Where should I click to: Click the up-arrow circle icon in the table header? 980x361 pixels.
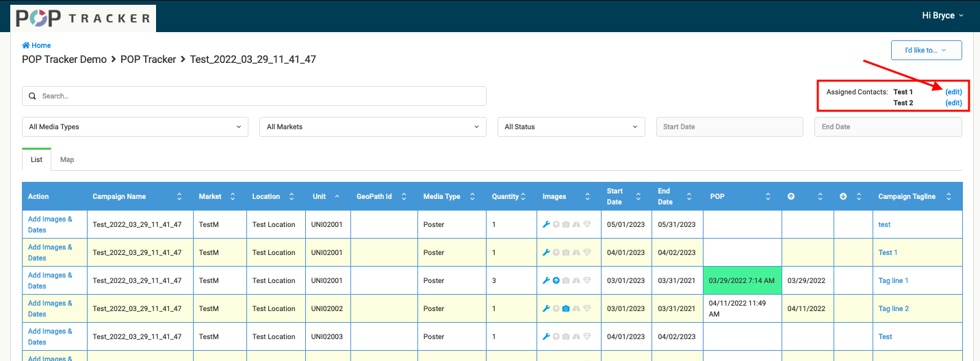(791, 196)
